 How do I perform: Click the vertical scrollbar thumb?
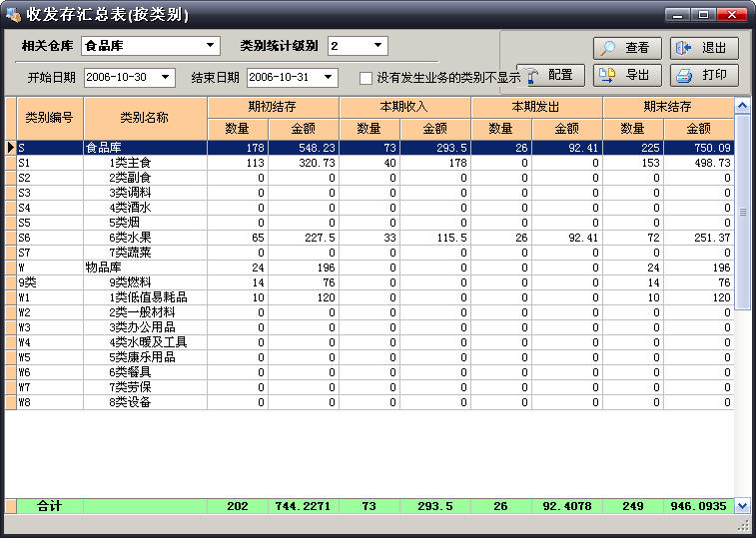742,213
